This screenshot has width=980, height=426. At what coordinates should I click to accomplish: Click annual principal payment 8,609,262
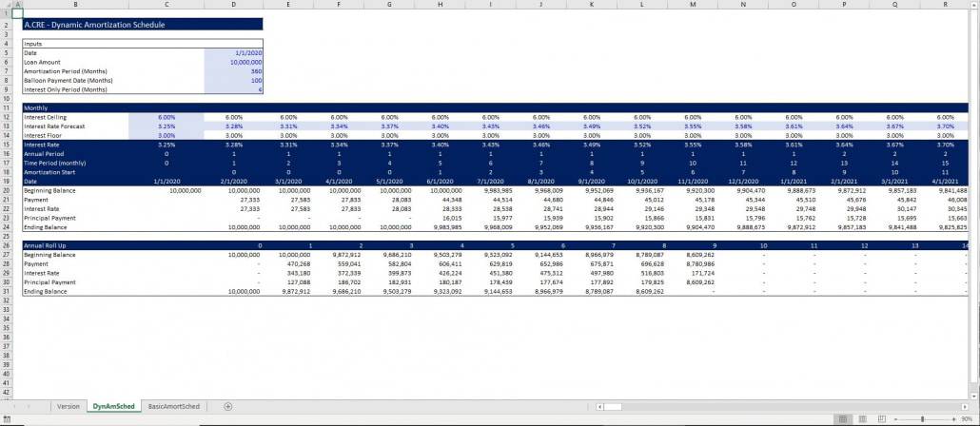click(693, 282)
